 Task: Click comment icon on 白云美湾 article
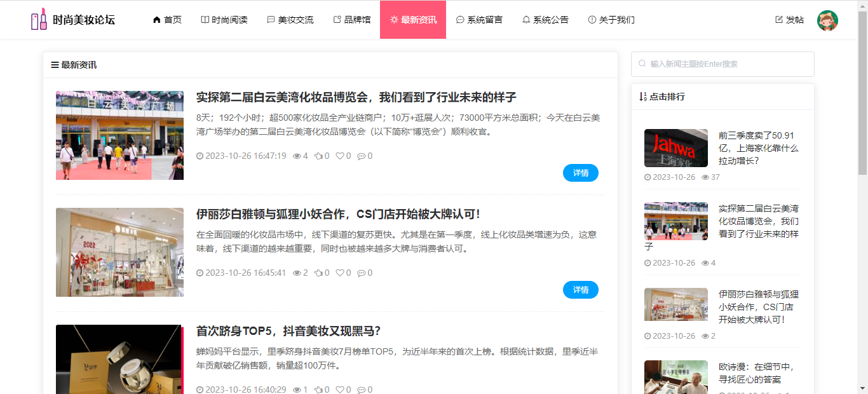point(361,156)
